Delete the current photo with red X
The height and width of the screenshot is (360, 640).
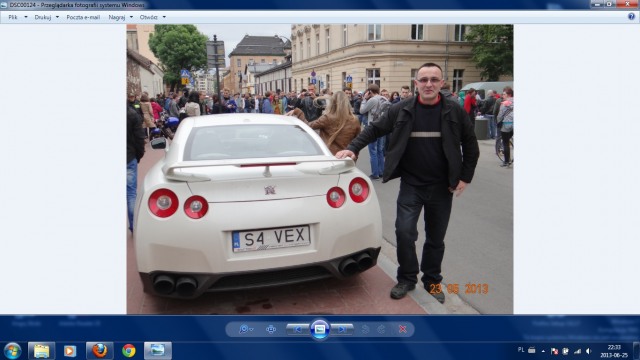coord(402,329)
